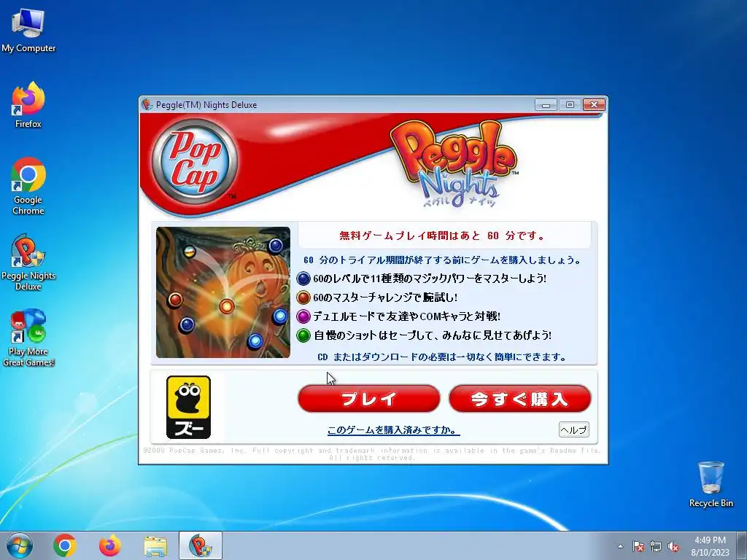Click the green bullet for 自慢のショット line

(303, 335)
